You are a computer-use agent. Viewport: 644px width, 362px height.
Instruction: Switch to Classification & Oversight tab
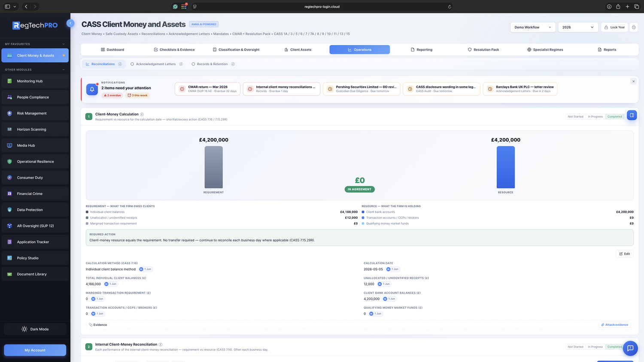(x=236, y=50)
